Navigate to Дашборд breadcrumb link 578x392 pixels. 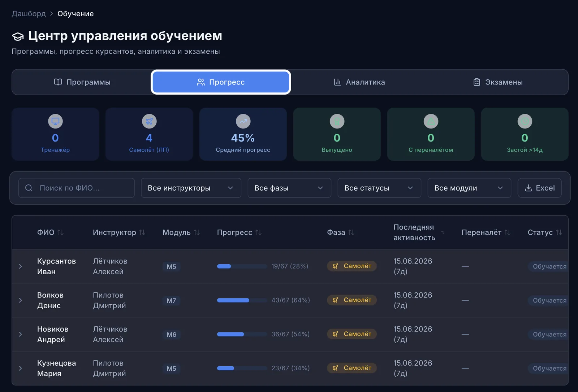pos(29,14)
